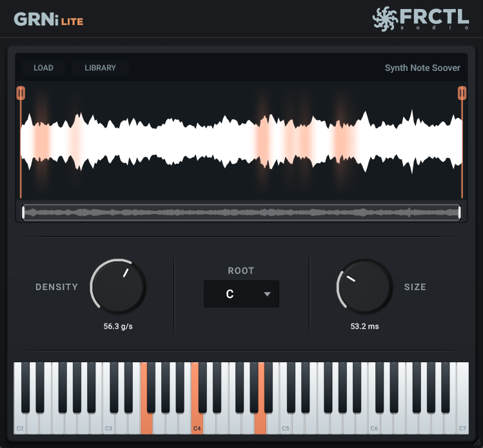Play the C6 piano key
This screenshot has height=448, width=483.
pyautogui.click(x=374, y=424)
